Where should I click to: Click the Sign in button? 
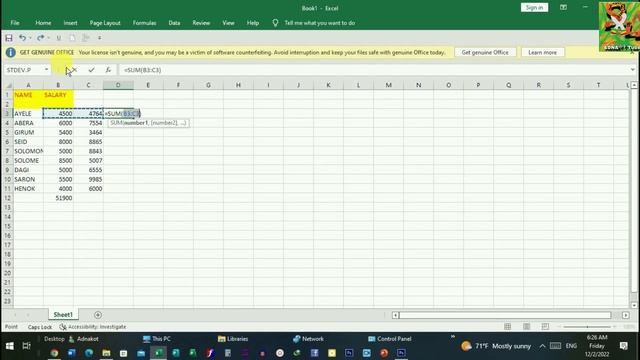point(534,7)
